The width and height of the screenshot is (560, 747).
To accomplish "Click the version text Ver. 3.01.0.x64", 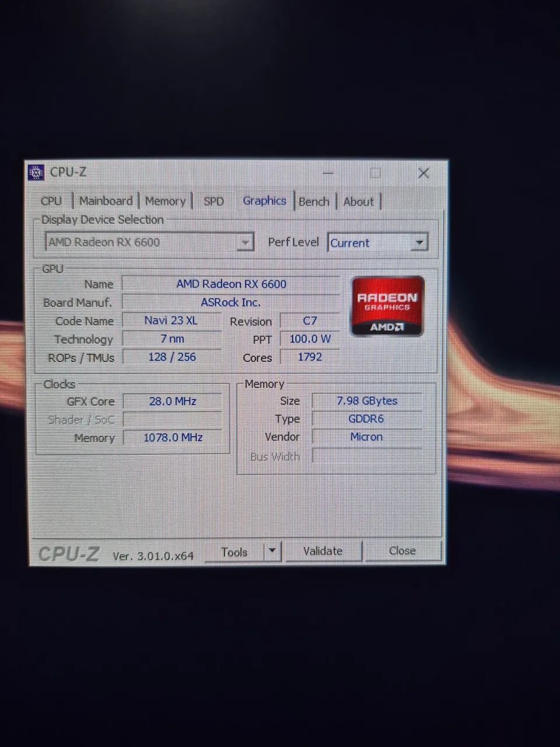I will 153,556.
